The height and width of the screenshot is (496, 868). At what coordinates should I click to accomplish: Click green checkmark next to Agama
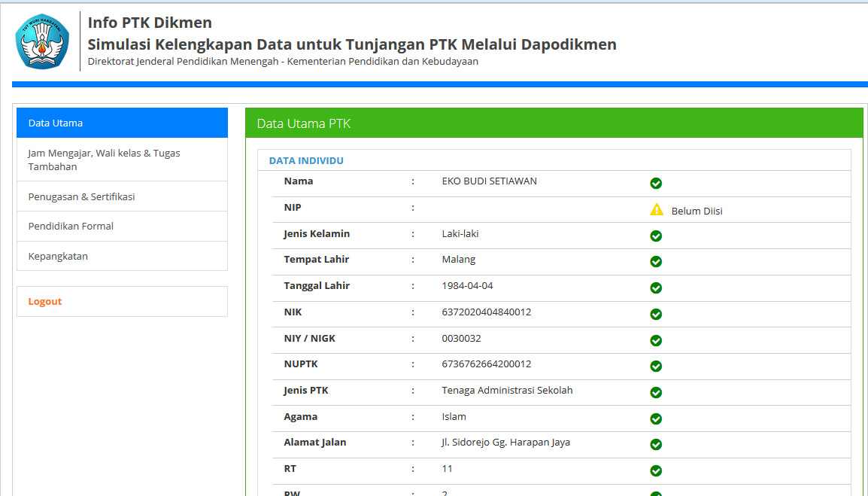click(656, 419)
